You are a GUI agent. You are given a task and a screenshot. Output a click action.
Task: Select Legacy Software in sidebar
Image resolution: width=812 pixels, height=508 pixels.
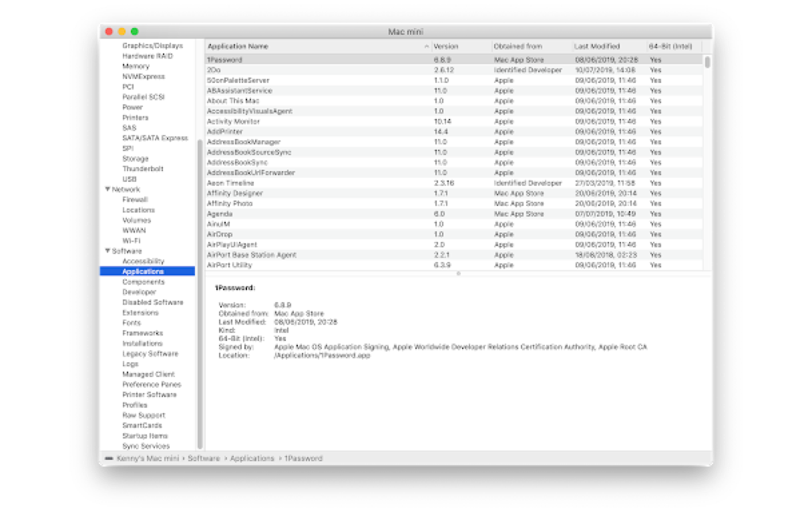(x=150, y=354)
